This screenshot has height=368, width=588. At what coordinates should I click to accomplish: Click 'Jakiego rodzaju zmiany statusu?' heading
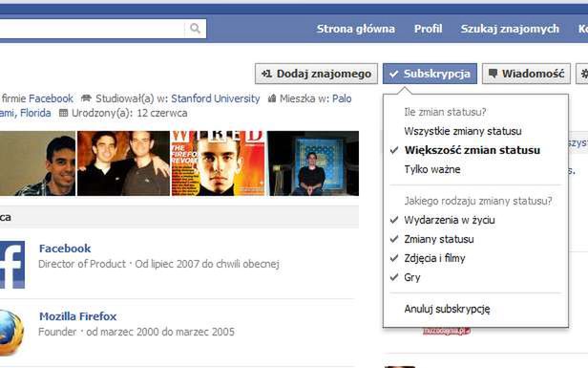478,201
